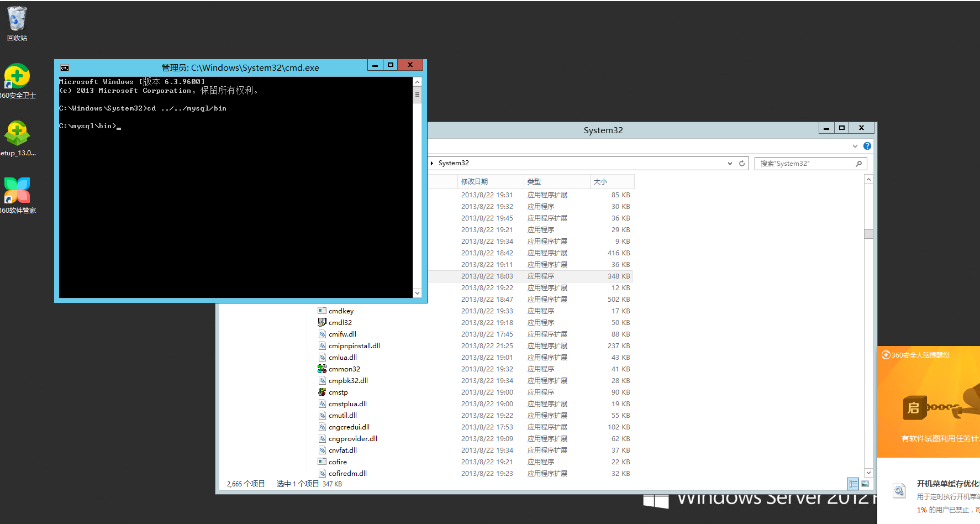Click the magnifier icon in the search box
This screenshot has width=980, height=524.
[858, 164]
